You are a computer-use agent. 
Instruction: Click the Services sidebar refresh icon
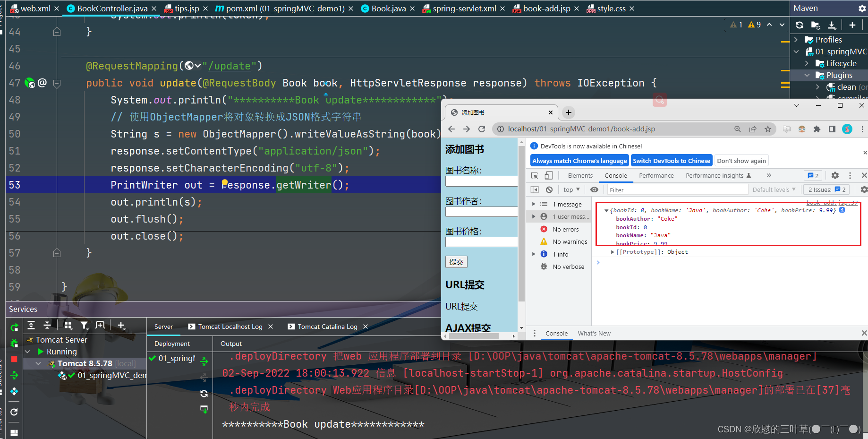click(x=14, y=412)
